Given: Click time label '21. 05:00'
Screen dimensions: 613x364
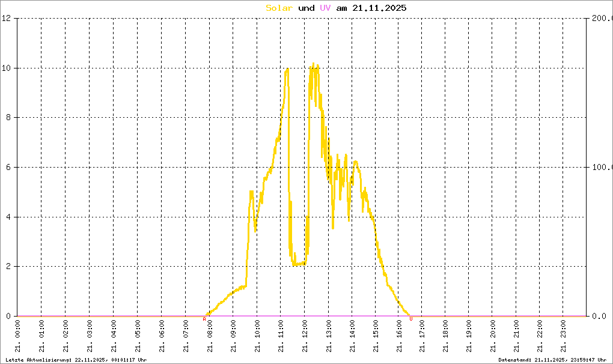Looking at the screenshot, I should [x=137, y=336].
